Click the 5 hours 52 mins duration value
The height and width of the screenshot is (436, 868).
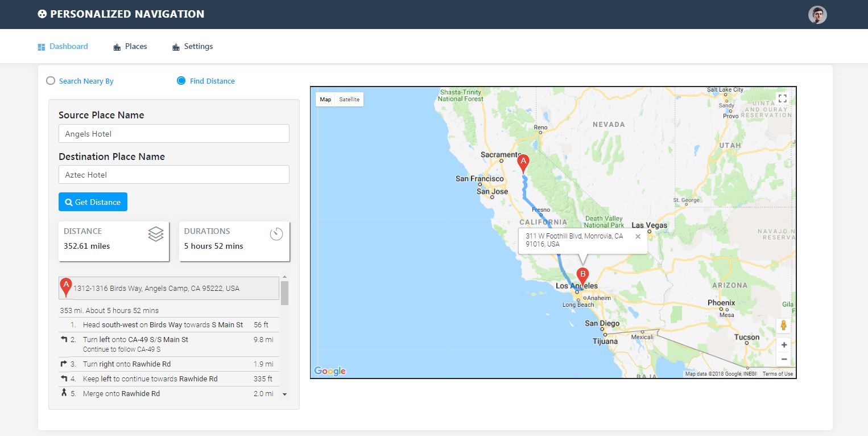click(x=214, y=246)
